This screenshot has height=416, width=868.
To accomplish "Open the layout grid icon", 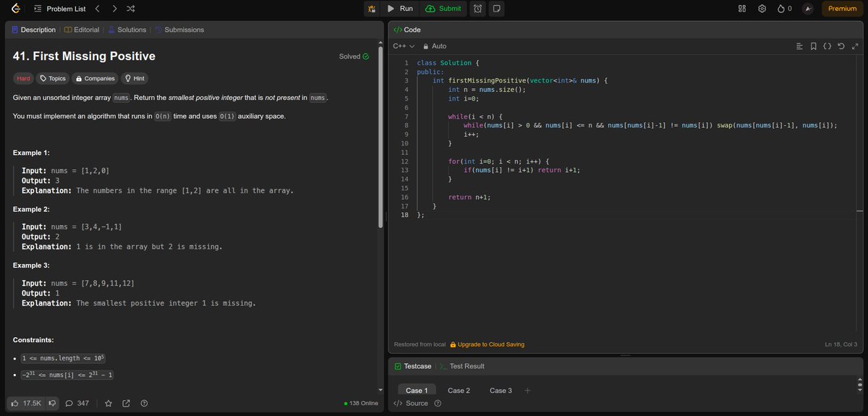I will (x=741, y=9).
